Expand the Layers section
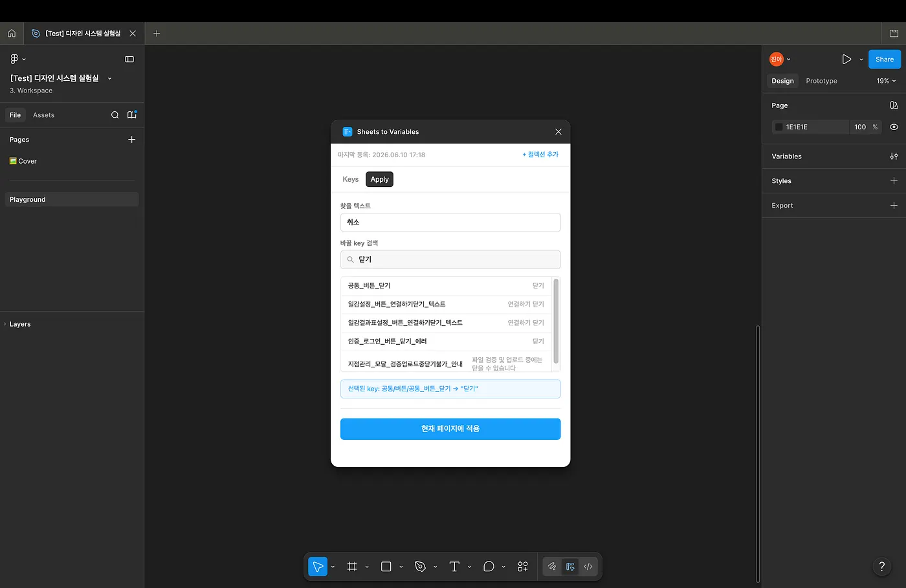The height and width of the screenshot is (588, 906). coord(19,324)
